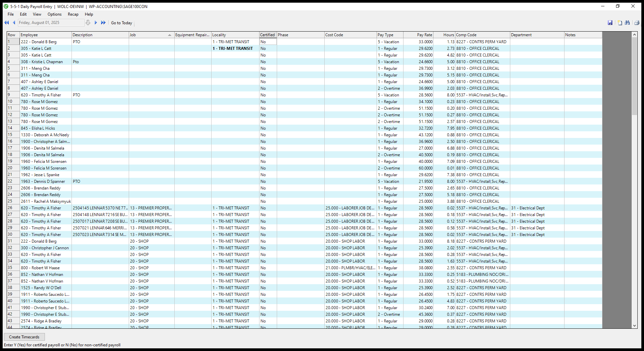
Task: Advance to next day with right arrow
Action: 96,23
